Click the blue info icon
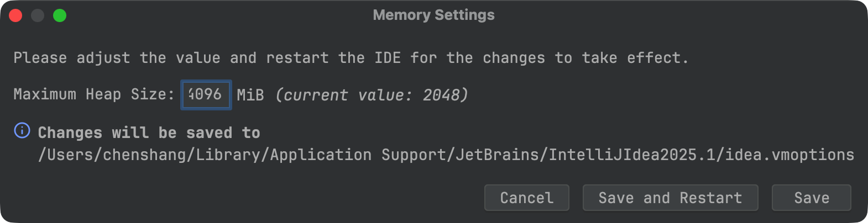 (x=22, y=131)
